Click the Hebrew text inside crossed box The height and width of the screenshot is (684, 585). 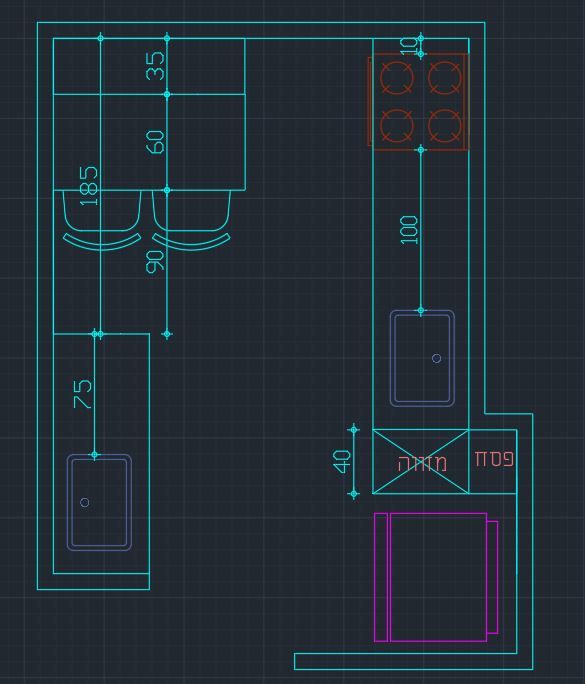tap(422, 464)
